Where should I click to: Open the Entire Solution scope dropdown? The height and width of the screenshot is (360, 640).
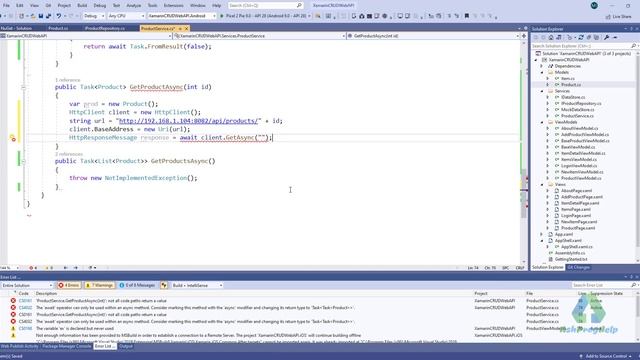coord(27,285)
